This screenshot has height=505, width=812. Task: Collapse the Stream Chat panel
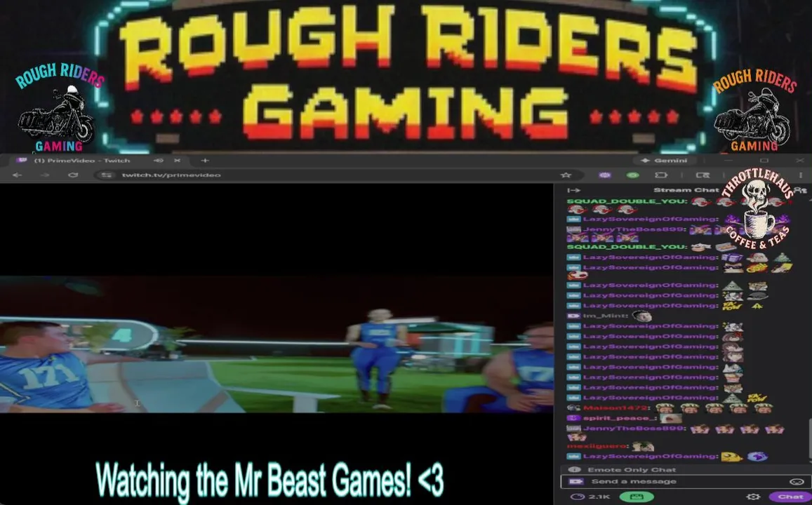(x=573, y=190)
